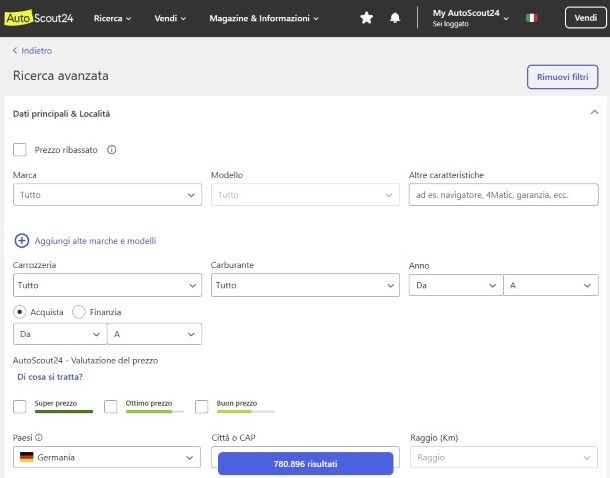Open the Ricerca menu
Image resolution: width=610 pixels, height=478 pixels.
tap(112, 18)
